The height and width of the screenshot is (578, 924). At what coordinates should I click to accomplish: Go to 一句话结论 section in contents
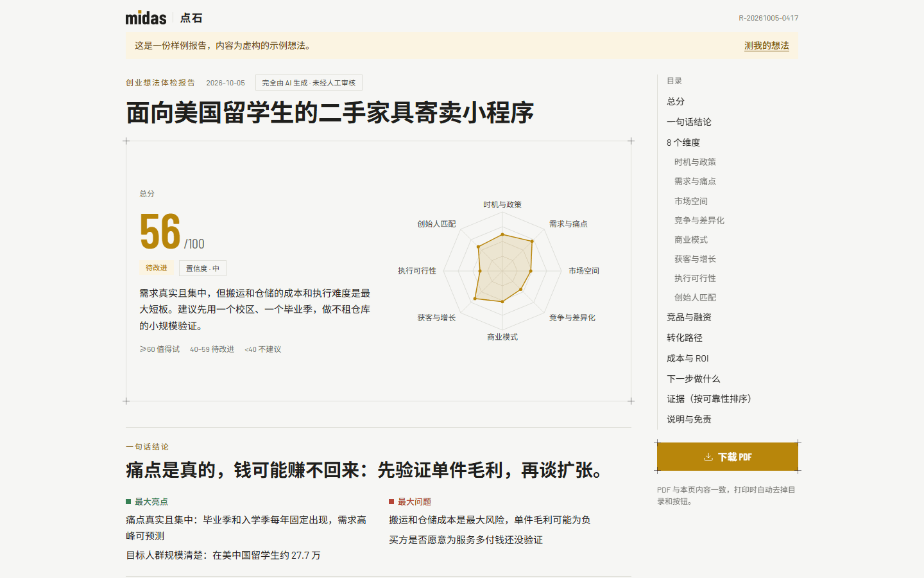pyautogui.click(x=689, y=122)
